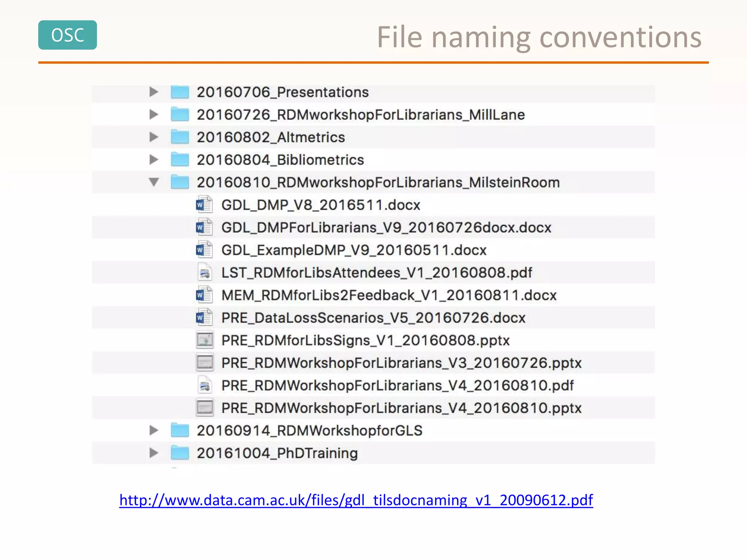The width and height of the screenshot is (747, 560).
Task: Select file name LST_RDMforLibsAttendees_V1_20160808.pdf
Action: [x=377, y=273]
